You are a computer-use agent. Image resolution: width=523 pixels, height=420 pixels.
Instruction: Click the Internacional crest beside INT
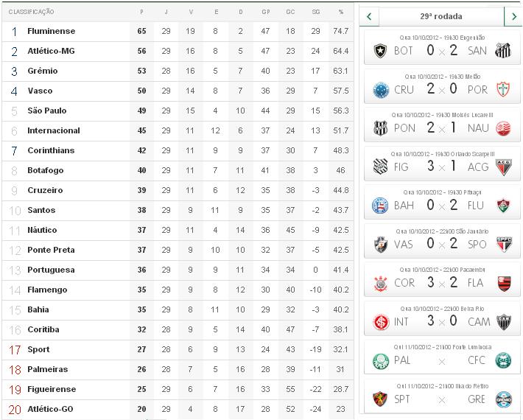pyautogui.click(x=381, y=321)
